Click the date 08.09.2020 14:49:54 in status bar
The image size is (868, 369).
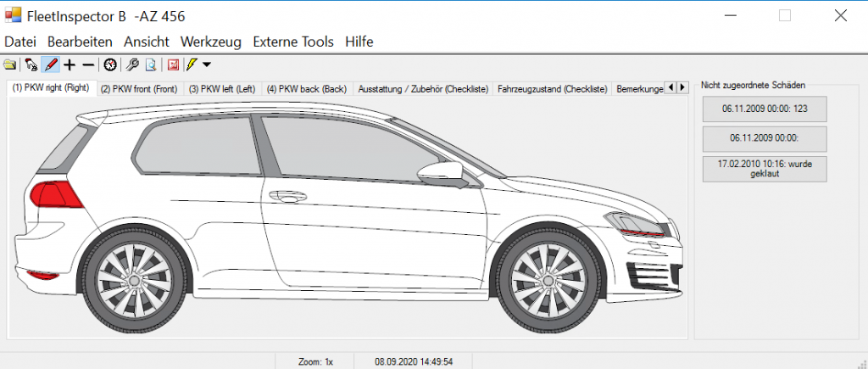tap(414, 362)
